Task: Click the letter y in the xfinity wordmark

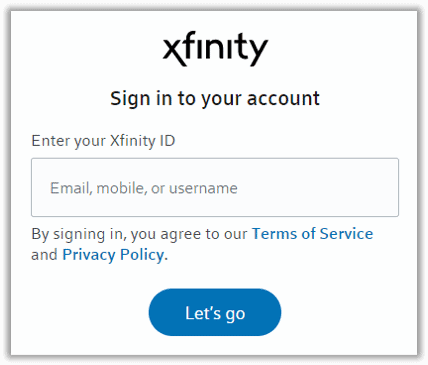Action: [x=256, y=53]
